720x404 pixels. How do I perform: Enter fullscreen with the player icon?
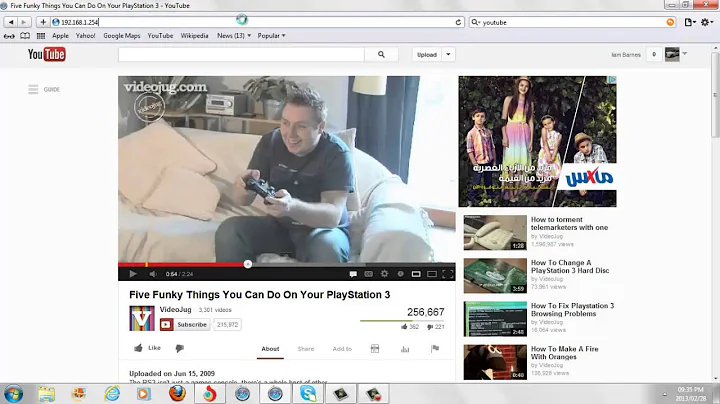448,274
